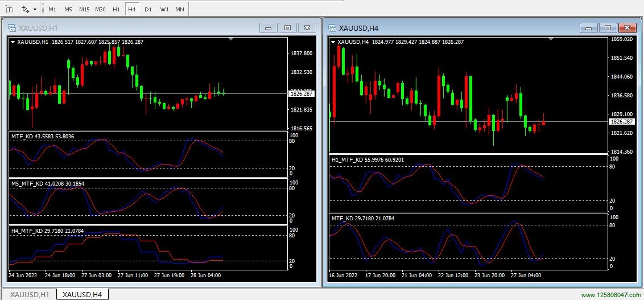
Task: Switch timeframe to D1
Action: pos(148,9)
